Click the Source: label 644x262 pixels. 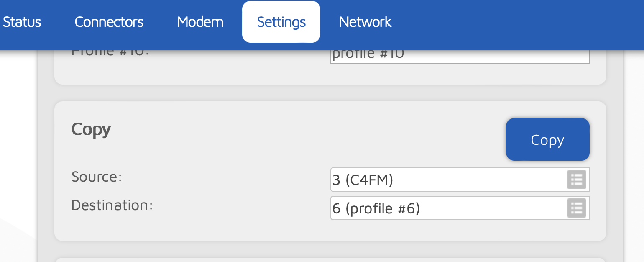click(96, 177)
